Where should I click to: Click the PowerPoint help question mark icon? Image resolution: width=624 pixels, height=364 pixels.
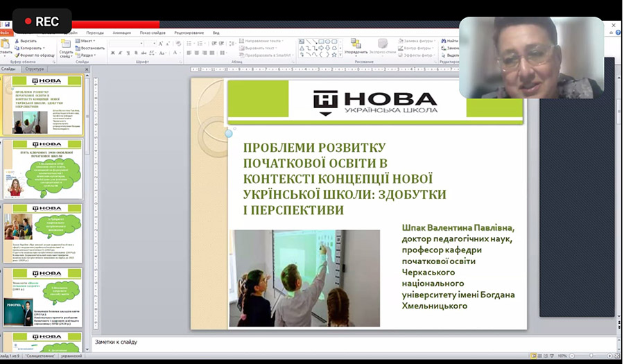[618, 33]
